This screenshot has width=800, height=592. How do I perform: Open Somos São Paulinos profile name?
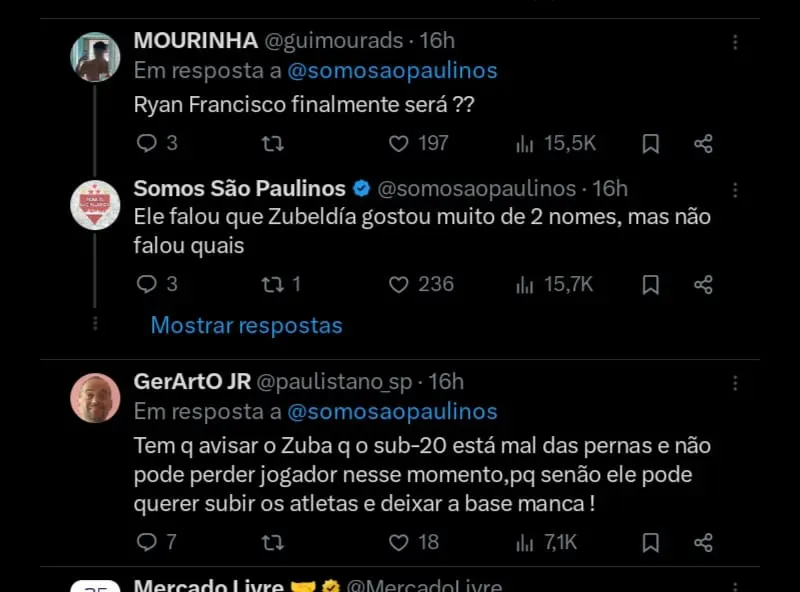[x=240, y=188]
